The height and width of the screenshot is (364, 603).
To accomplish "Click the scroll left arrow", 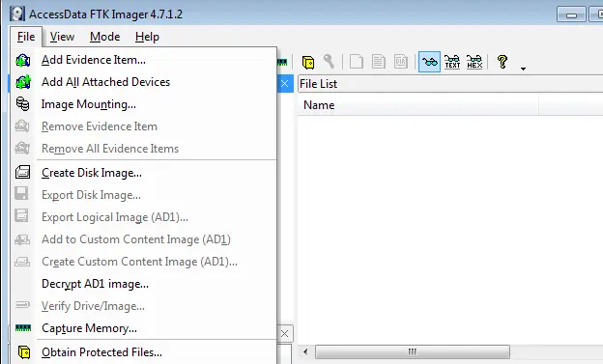I will pyautogui.click(x=305, y=351).
